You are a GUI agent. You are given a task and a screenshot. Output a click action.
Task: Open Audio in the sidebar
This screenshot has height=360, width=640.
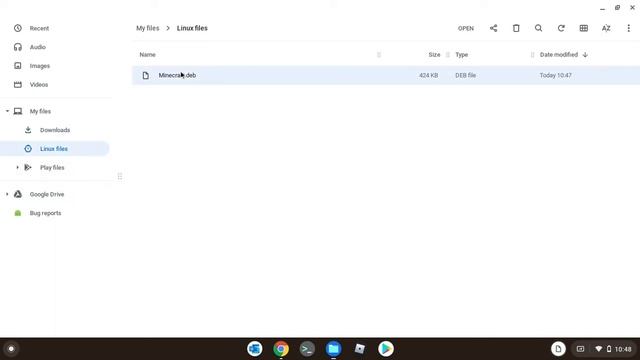pos(38,47)
